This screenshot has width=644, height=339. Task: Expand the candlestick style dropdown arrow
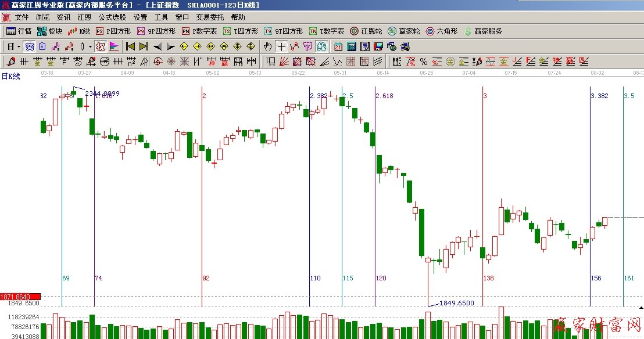[x=90, y=46]
